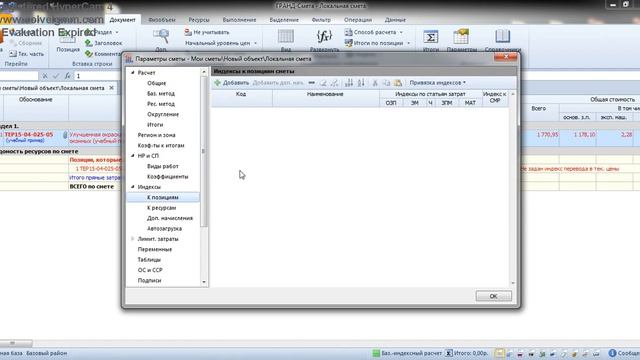The height and width of the screenshot is (360, 640).
Task: Click the descending sort icon in index toolbar
Action: (x=361, y=83)
